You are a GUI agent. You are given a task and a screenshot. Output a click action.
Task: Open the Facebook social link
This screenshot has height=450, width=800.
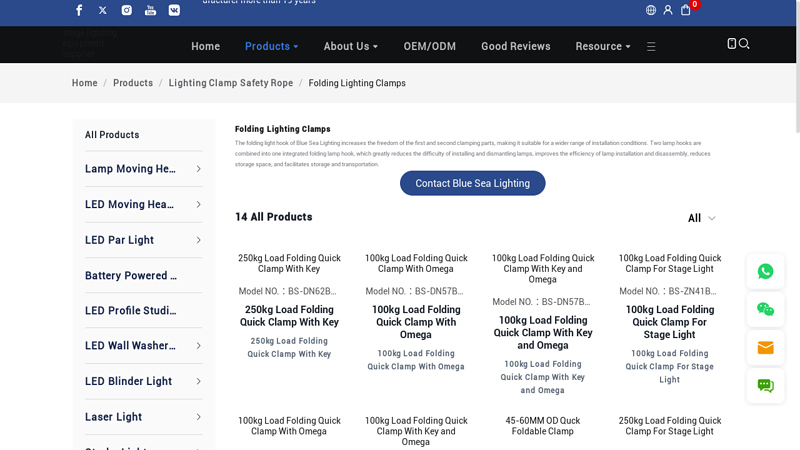[x=79, y=10]
